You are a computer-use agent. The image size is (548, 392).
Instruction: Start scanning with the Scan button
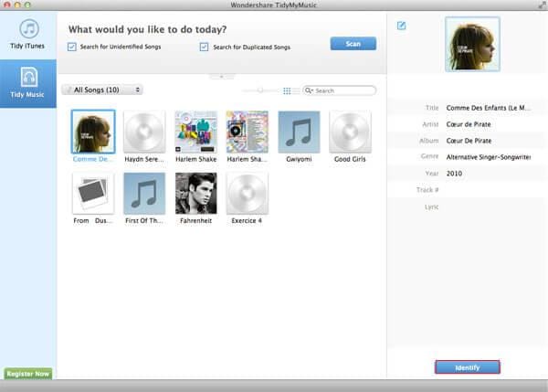click(x=353, y=44)
